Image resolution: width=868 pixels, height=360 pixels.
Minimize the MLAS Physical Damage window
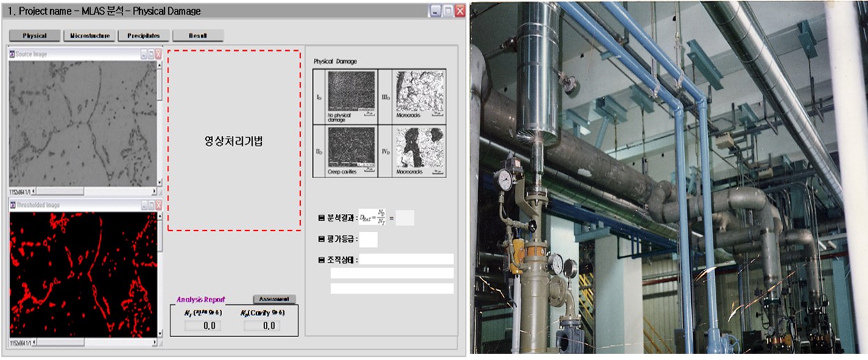(x=436, y=11)
